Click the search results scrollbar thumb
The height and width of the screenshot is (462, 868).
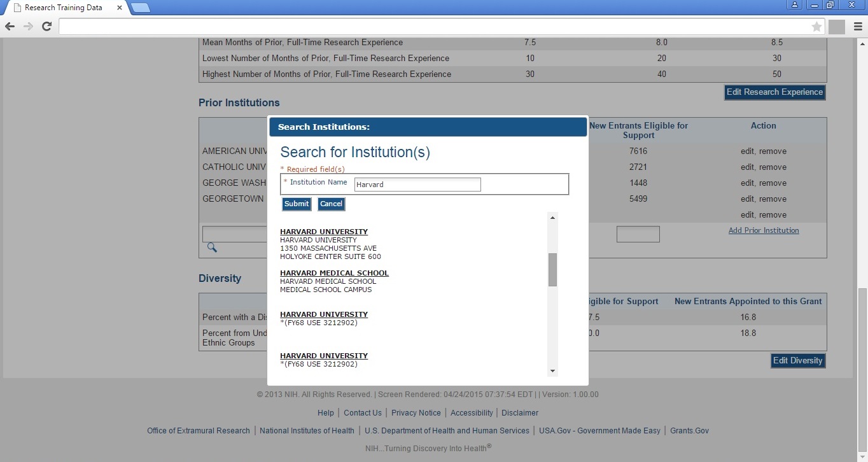coord(552,270)
